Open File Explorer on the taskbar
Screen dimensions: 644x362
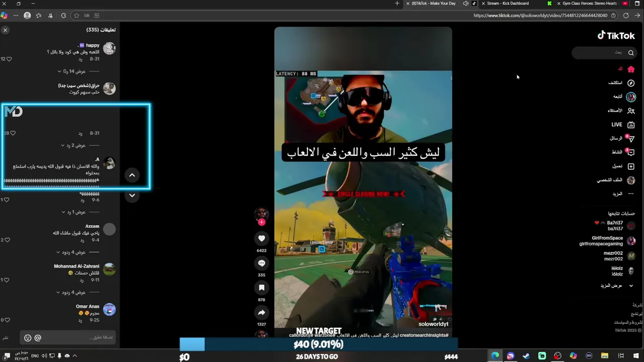point(605,356)
